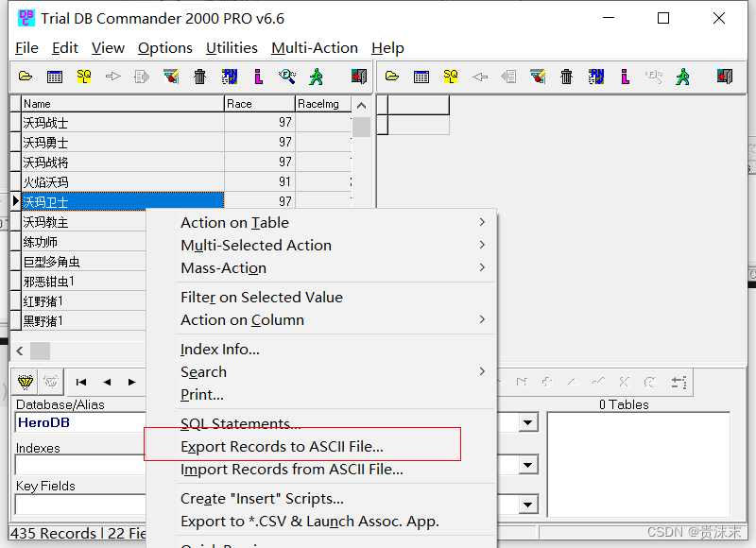The height and width of the screenshot is (548, 756).
Task: Click green running man icon in left toolbar
Action: 317,77
